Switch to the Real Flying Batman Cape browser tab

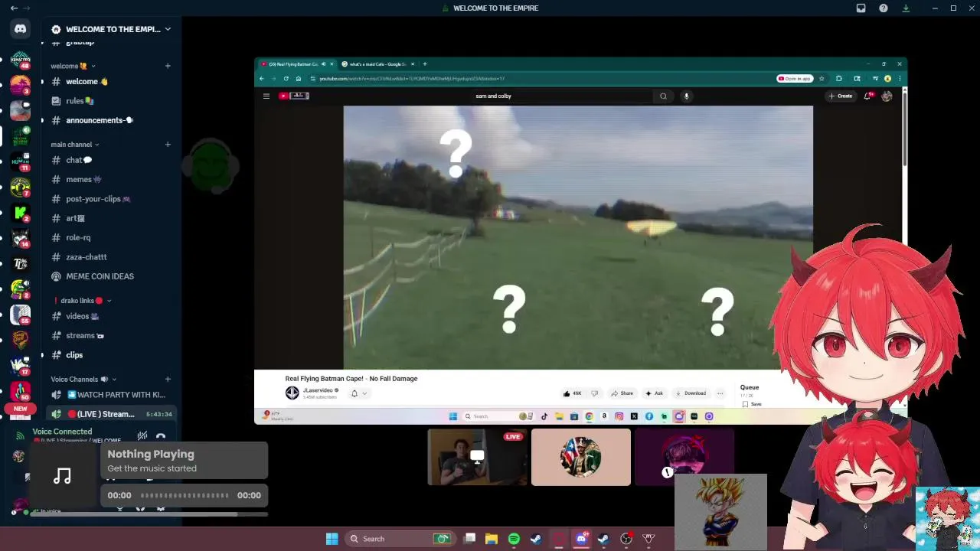point(294,64)
